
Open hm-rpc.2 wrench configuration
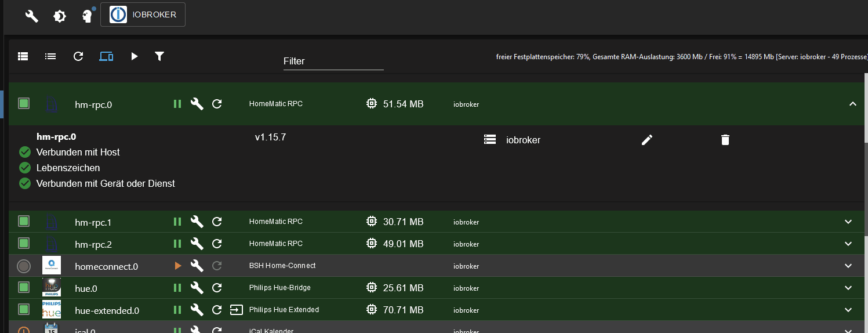pos(197,244)
